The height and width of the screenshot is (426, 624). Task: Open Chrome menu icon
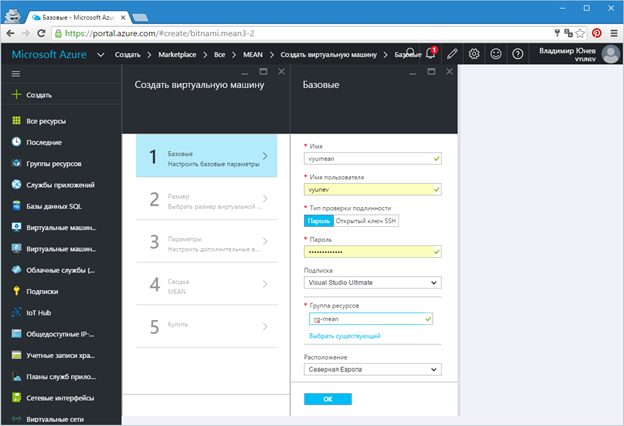(x=614, y=33)
